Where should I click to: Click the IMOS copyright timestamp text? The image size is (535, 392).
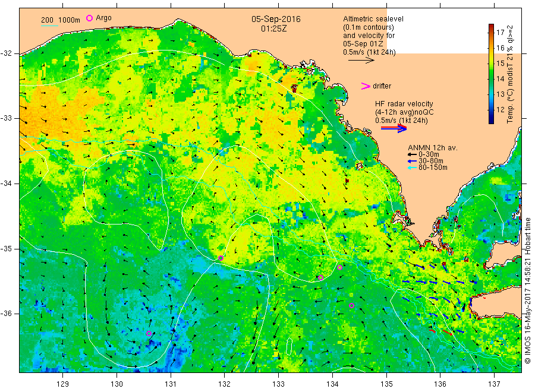click(528, 290)
